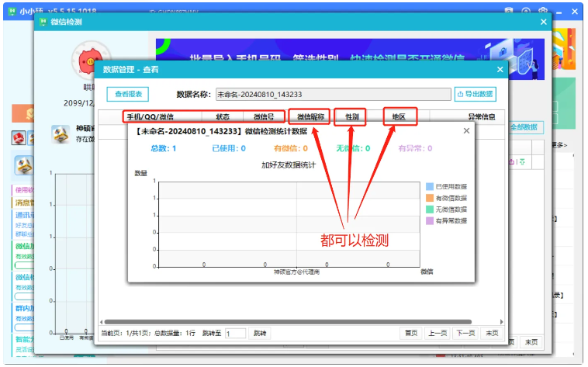Click the 跳转 jump button
The width and height of the screenshot is (588, 367).
[x=260, y=333]
